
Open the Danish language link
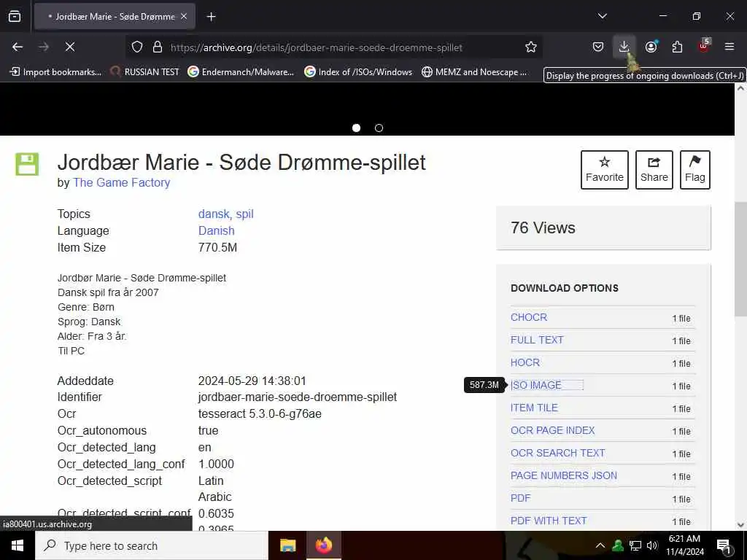point(216,230)
